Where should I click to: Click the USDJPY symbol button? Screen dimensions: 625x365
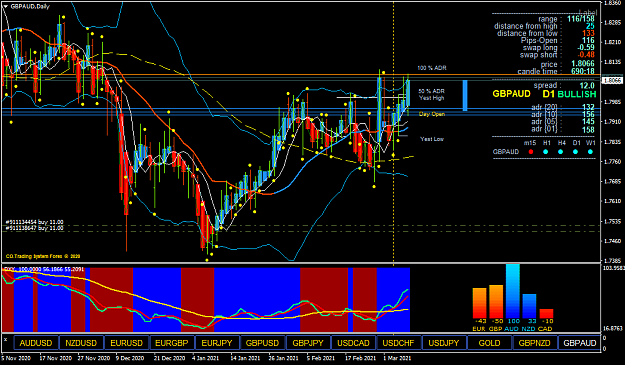click(x=444, y=343)
